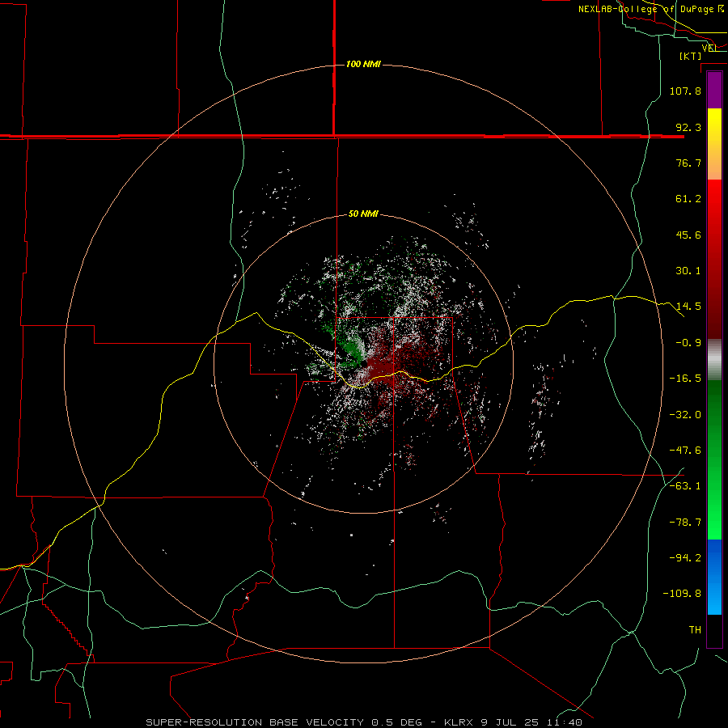Image resolution: width=728 pixels, height=728 pixels.
Task: Click the -32.0 velocity scale value
Action: pyautogui.click(x=685, y=415)
